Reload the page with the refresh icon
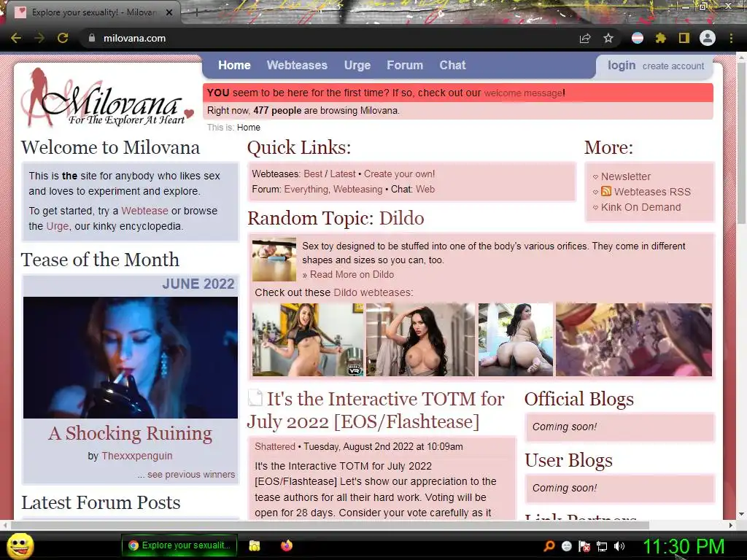Image resolution: width=747 pixels, height=560 pixels. click(x=63, y=38)
